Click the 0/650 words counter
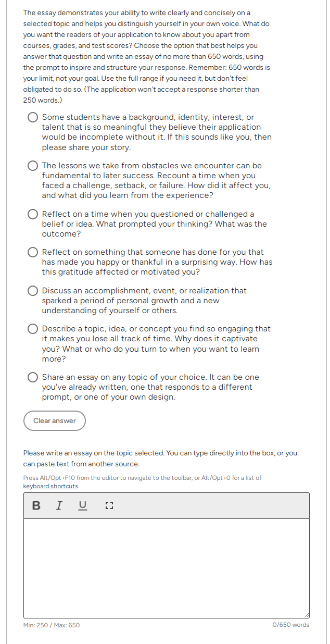The height and width of the screenshot is (644, 330). click(291, 625)
